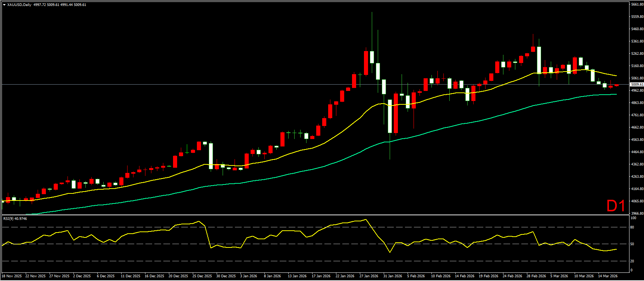Click the RSI scale's 50 level label
Screen dimensions: 644x281
click(x=632, y=244)
